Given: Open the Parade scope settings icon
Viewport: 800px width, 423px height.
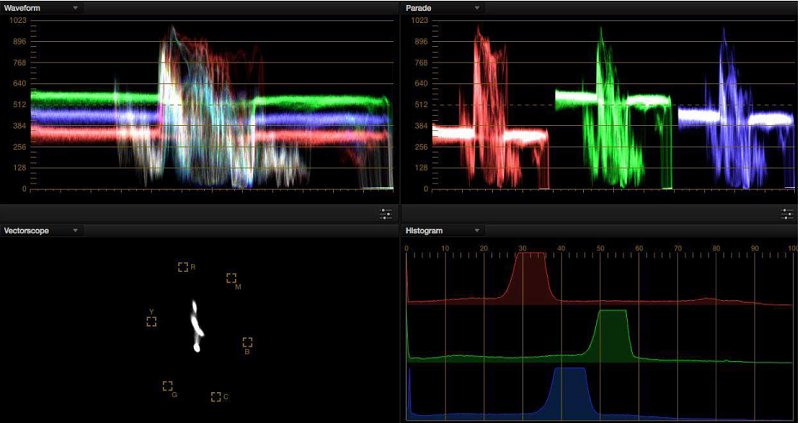Looking at the screenshot, I should [787, 214].
